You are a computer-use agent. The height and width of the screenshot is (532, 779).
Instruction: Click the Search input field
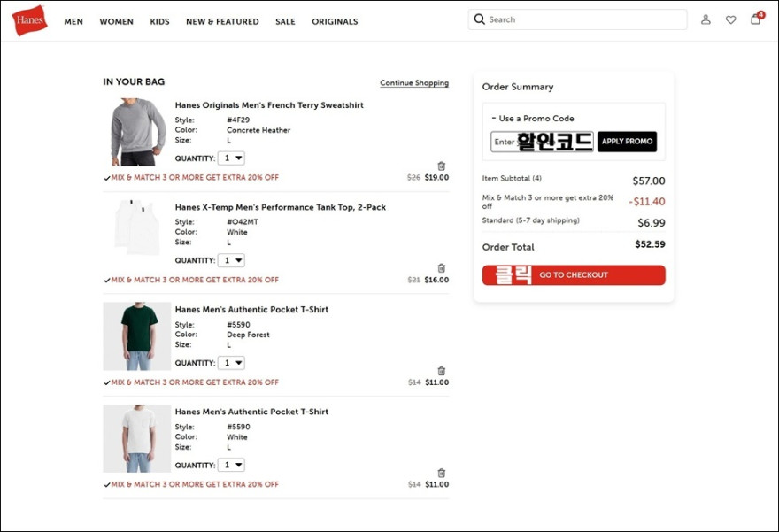pyautogui.click(x=577, y=19)
